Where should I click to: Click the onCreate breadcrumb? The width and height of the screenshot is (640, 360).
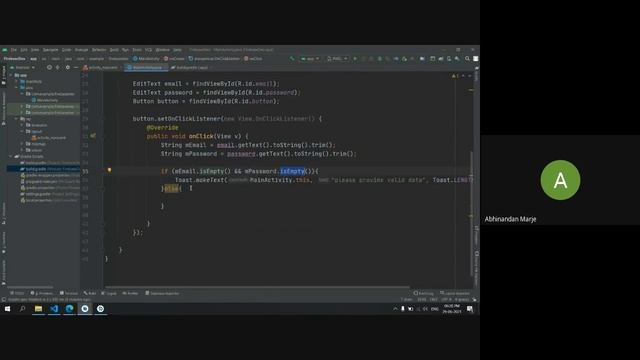[x=175, y=59]
